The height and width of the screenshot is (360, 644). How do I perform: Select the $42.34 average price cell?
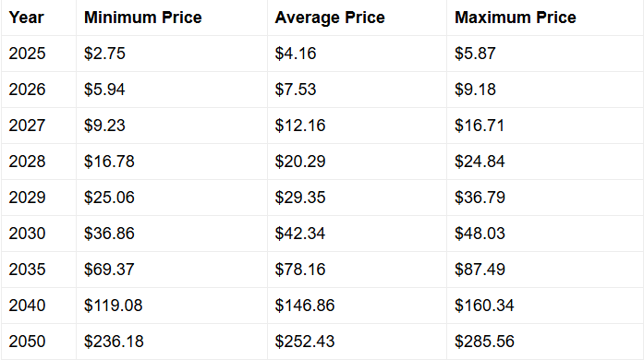pyautogui.click(x=357, y=234)
